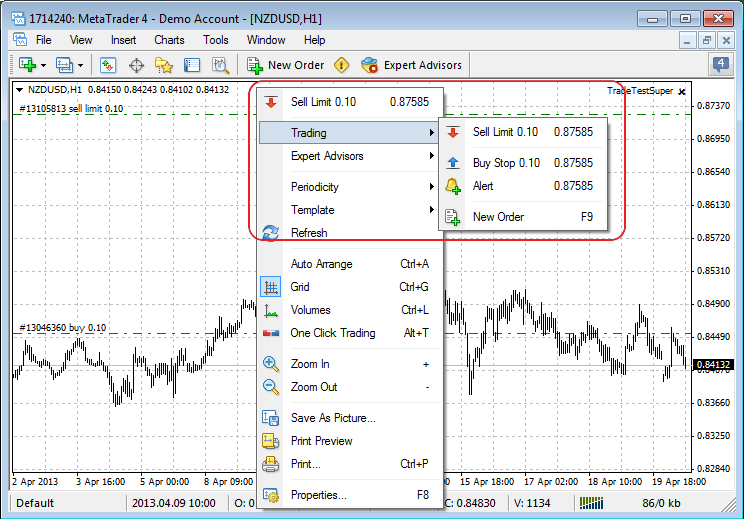Screen dimensions: 744x519
Task: Click the #13046360 buy 0.10 order label
Action: click(63, 328)
